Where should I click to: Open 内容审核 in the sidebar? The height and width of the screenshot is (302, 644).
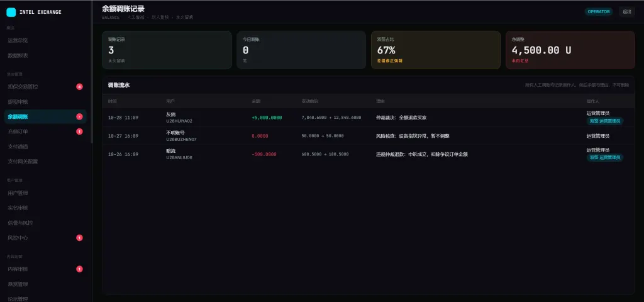(45, 269)
